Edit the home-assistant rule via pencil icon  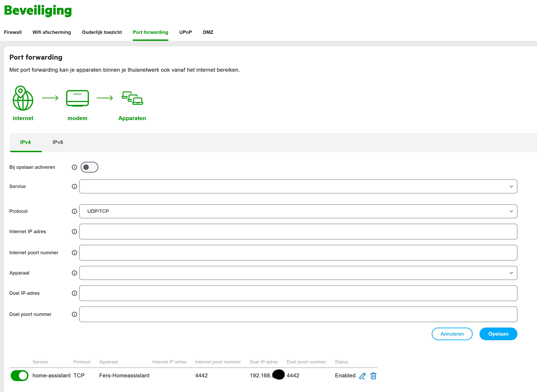(362, 376)
